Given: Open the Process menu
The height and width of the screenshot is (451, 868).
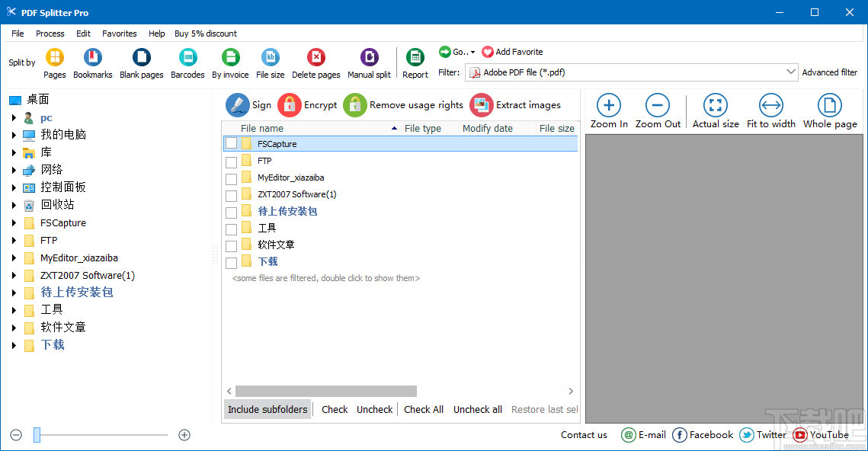Looking at the screenshot, I should pyautogui.click(x=50, y=33).
